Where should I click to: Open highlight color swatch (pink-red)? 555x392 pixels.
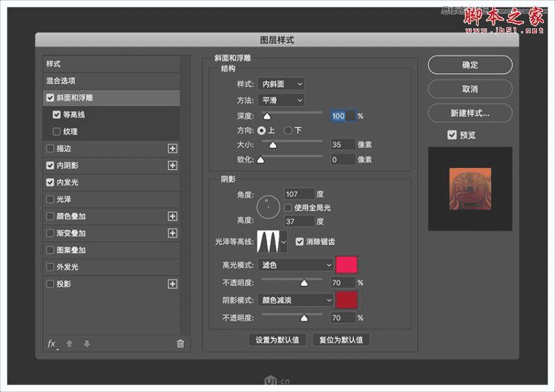click(x=346, y=265)
